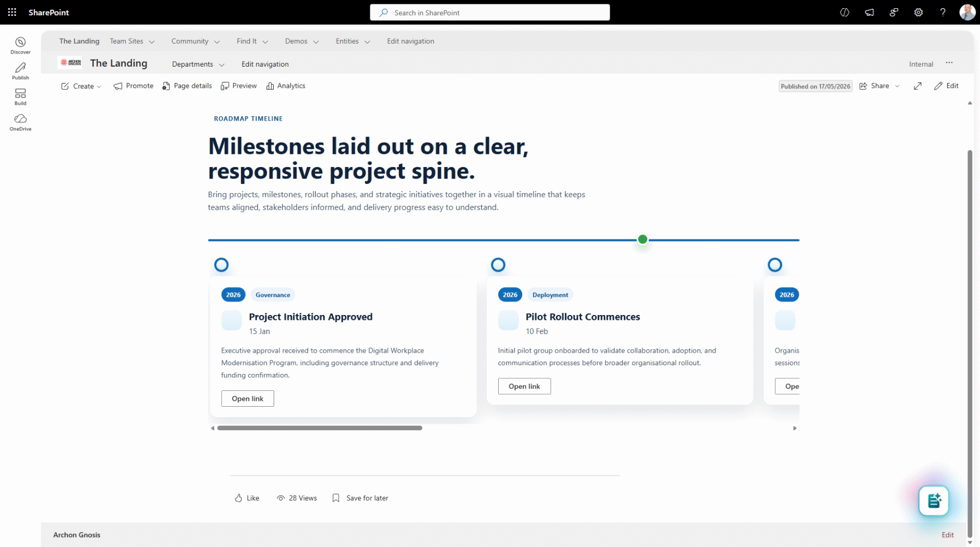Click Preview in the page toolbar
Screen dimensions: 980x547
(x=239, y=86)
